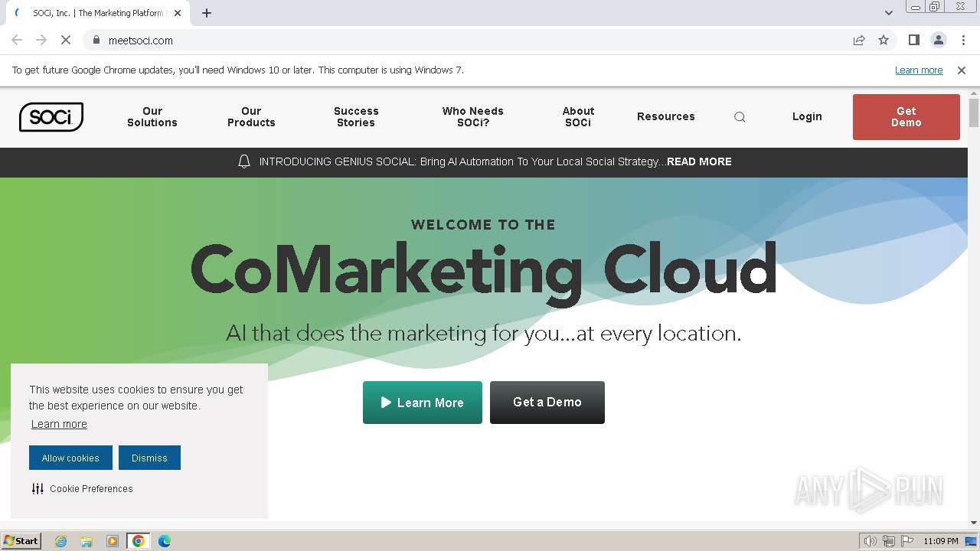The width and height of the screenshot is (980, 551).
Task: Expand the Our Solutions menu
Action: [x=152, y=117]
